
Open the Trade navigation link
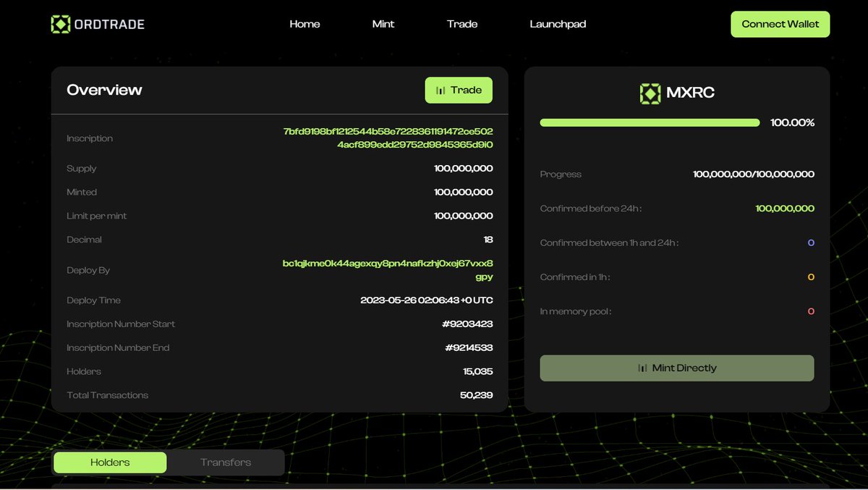pos(462,24)
